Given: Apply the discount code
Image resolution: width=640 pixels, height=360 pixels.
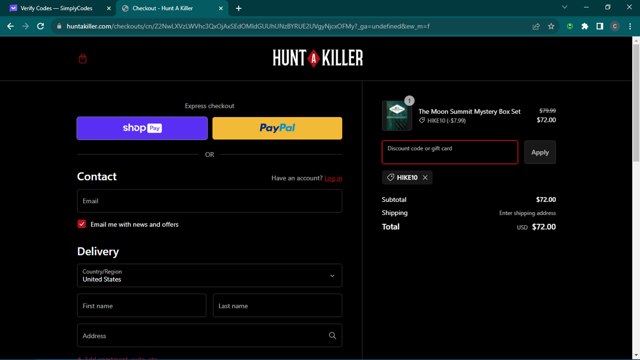Looking at the screenshot, I should (x=540, y=152).
